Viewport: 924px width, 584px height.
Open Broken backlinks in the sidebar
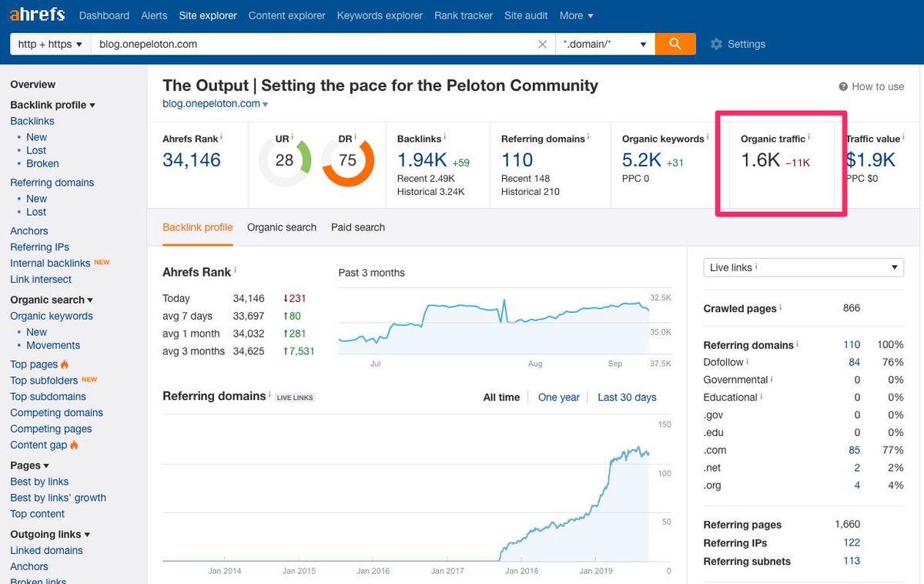[42, 163]
